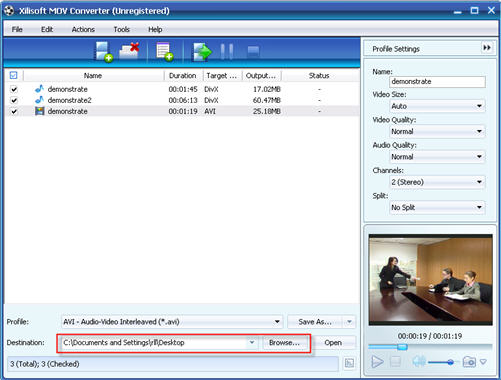The height and width of the screenshot is (380, 501).
Task: Click music icon of first demonstrate row
Action: pyautogui.click(x=39, y=89)
